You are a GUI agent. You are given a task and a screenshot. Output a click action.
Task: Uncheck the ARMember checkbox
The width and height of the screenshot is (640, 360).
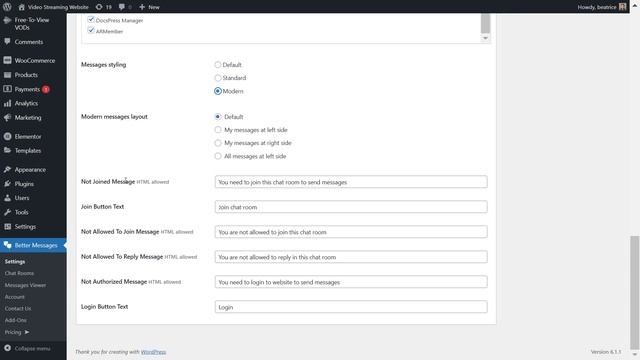pyautogui.click(x=91, y=31)
